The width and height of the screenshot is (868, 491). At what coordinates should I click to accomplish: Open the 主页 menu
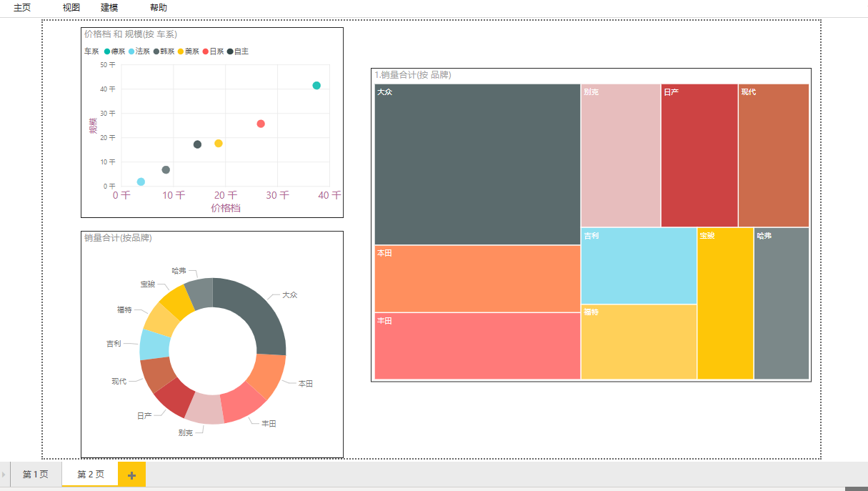tap(22, 8)
